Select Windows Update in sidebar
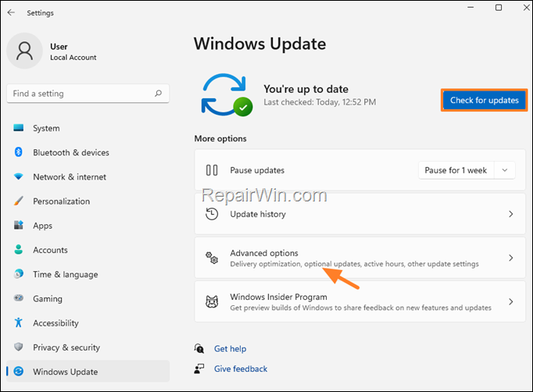Image resolution: width=533 pixels, height=392 pixels. coord(88,371)
